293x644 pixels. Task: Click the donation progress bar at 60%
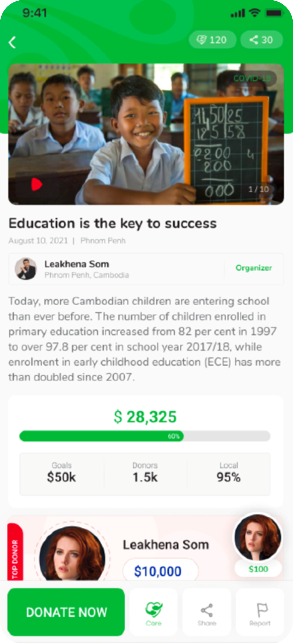pos(145,436)
